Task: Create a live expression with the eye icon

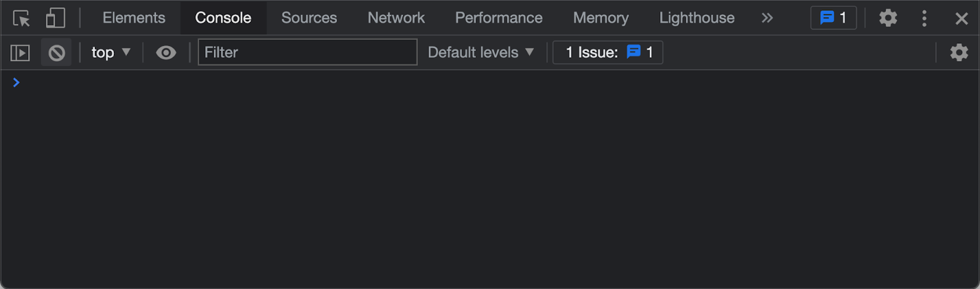Action: click(x=166, y=53)
